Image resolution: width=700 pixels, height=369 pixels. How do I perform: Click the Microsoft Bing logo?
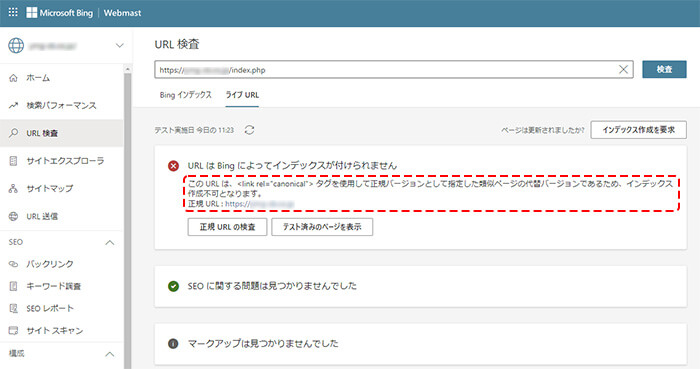click(59, 13)
